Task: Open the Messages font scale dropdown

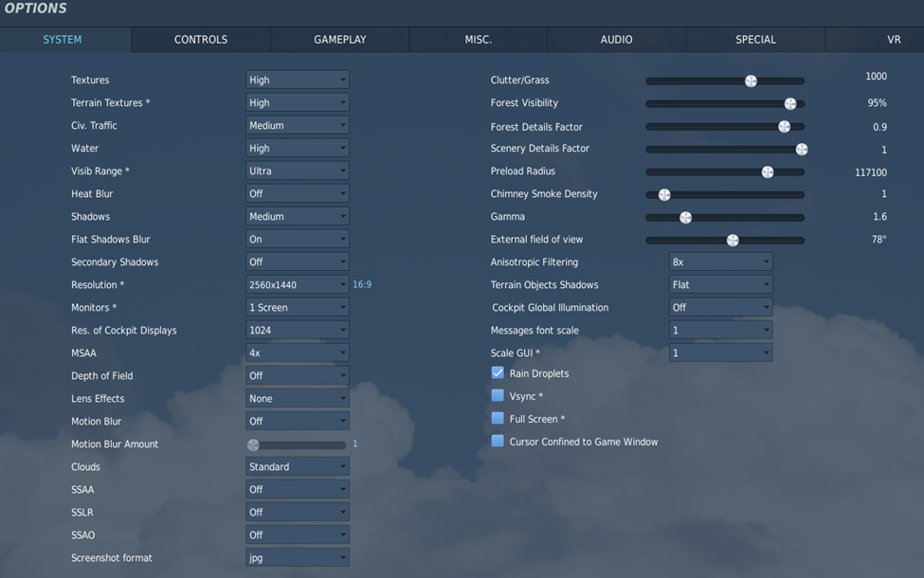Action: click(720, 330)
